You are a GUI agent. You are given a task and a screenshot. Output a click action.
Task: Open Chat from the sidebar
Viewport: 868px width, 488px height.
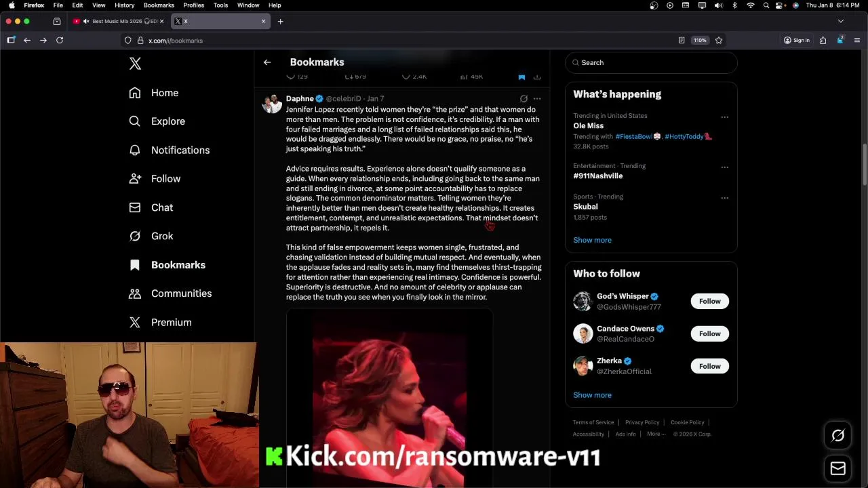[x=151, y=207]
